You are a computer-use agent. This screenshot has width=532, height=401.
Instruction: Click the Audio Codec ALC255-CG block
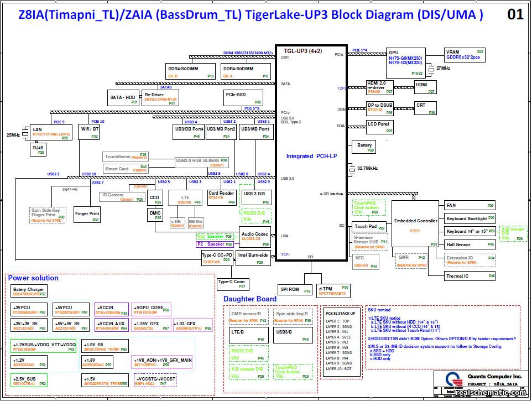[254, 237]
